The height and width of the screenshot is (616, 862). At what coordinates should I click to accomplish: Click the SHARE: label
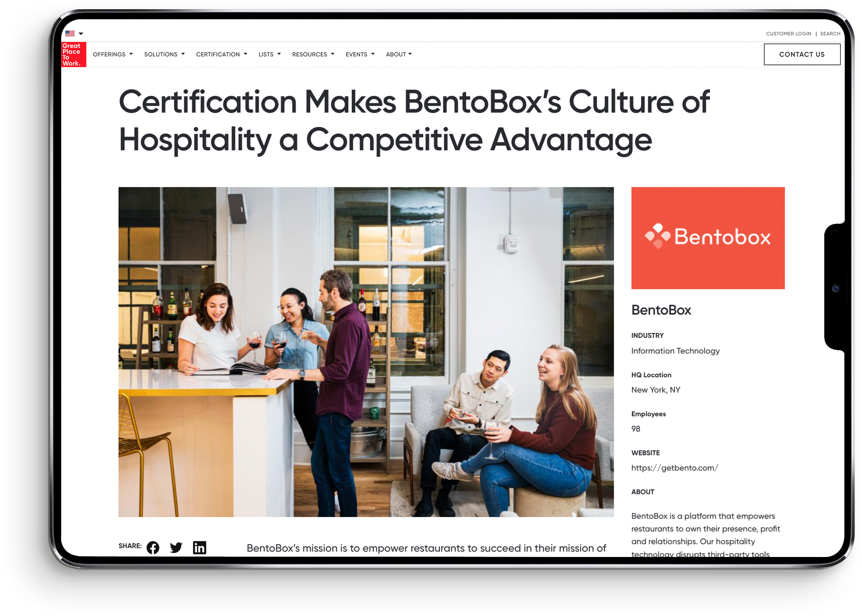(x=130, y=546)
